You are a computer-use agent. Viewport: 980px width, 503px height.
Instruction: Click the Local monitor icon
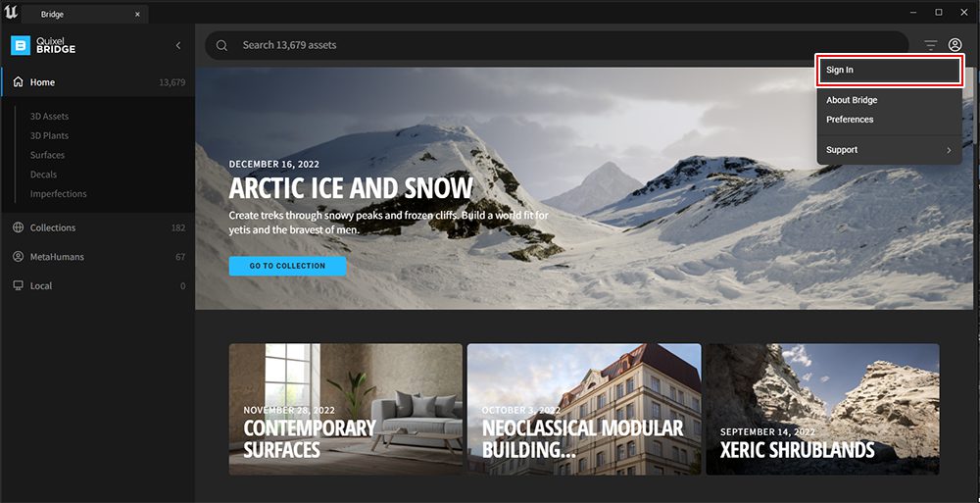point(18,285)
